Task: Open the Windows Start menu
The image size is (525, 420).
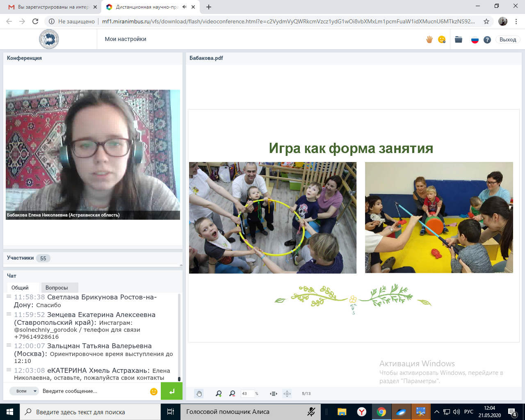Action: click(x=10, y=412)
